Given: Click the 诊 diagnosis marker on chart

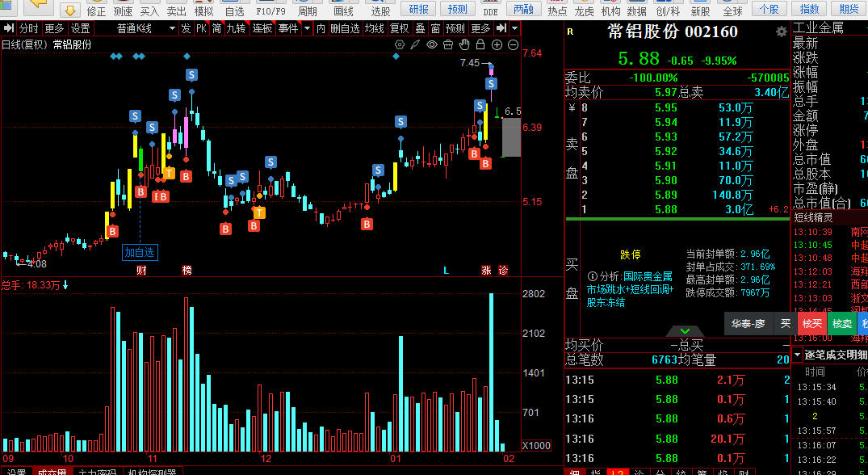Looking at the screenshot, I should (503, 270).
